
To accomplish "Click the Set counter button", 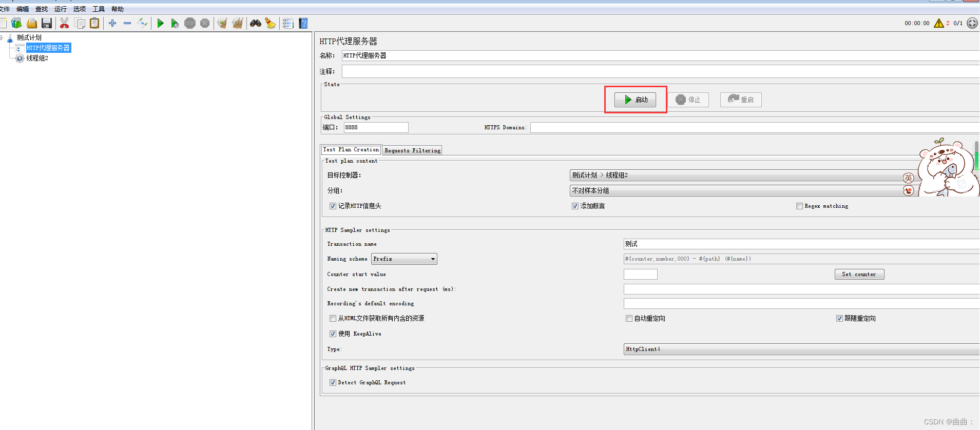I will pos(859,274).
